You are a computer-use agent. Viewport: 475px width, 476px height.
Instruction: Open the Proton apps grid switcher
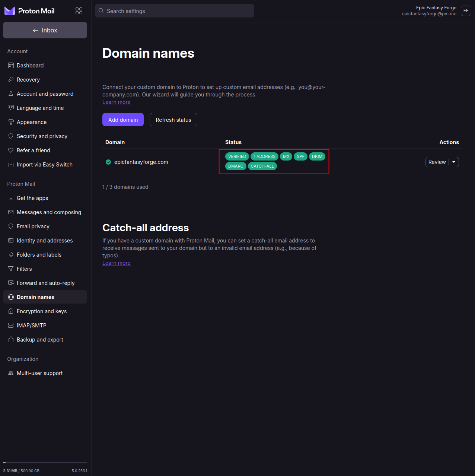(x=79, y=11)
